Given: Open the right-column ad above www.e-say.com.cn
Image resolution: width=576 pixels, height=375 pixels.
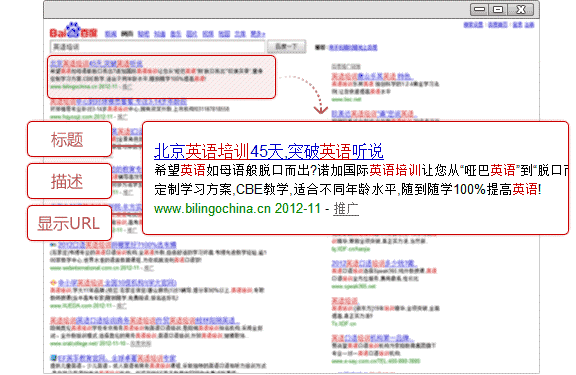Looking at the screenshot, I should tap(373, 338).
